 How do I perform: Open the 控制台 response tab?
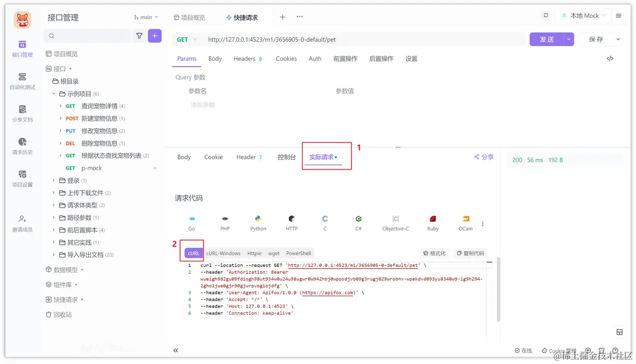(x=287, y=157)
